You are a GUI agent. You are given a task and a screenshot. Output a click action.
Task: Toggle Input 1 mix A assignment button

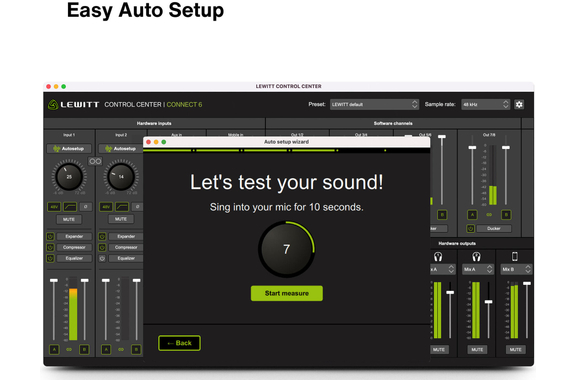coord(54,349)
